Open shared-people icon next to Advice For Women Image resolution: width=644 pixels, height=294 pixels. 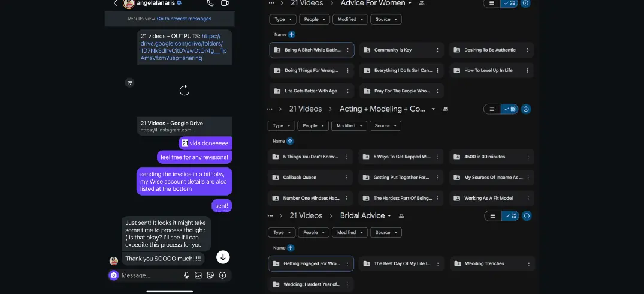coord(421,3)
